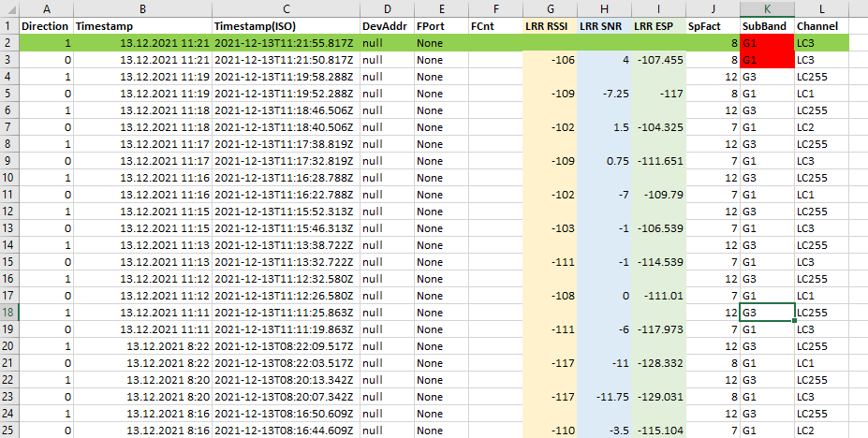Click fill handle of selected G3 cell
Image resolution: width=868 pixels, height=438 pixels.
(794, 320)
